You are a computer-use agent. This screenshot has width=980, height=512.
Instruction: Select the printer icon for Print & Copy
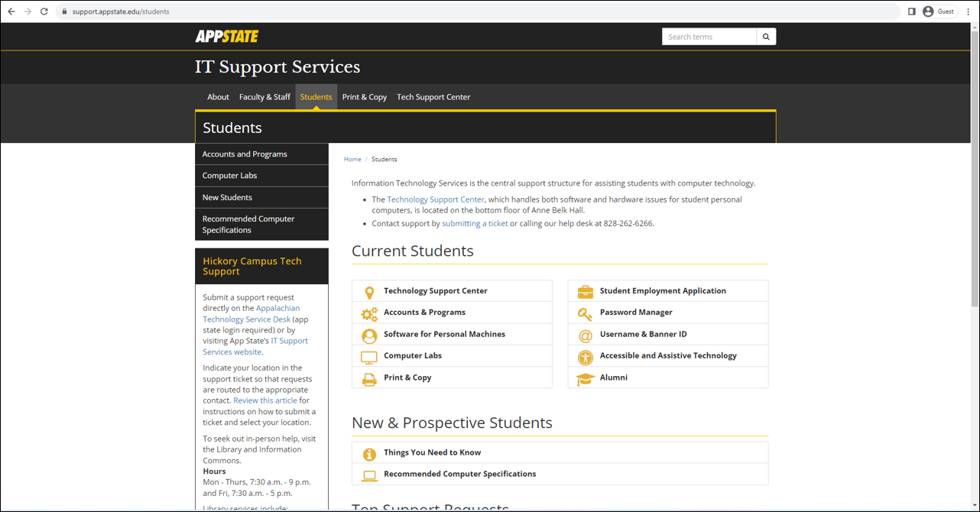369,378
